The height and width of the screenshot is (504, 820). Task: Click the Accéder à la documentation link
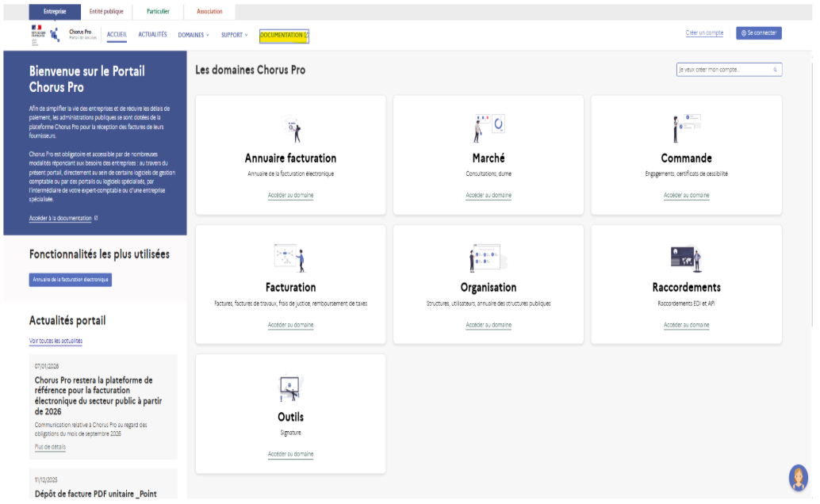click(x=60, y=218)
